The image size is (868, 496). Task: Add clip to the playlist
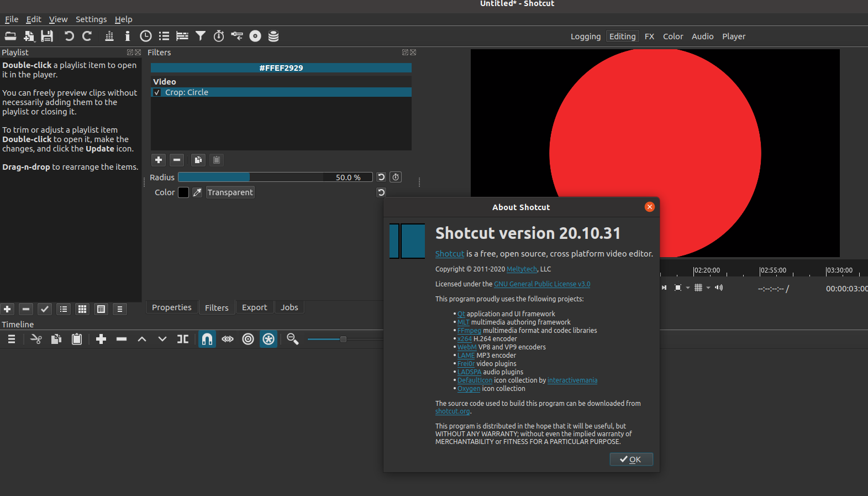tap(7, 309)
